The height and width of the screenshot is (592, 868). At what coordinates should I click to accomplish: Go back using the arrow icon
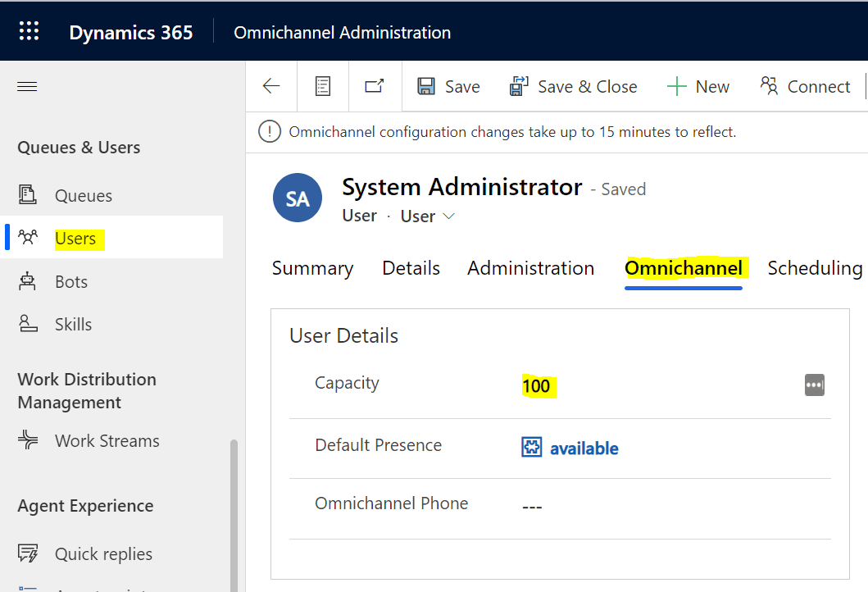(x=271, y=86)
